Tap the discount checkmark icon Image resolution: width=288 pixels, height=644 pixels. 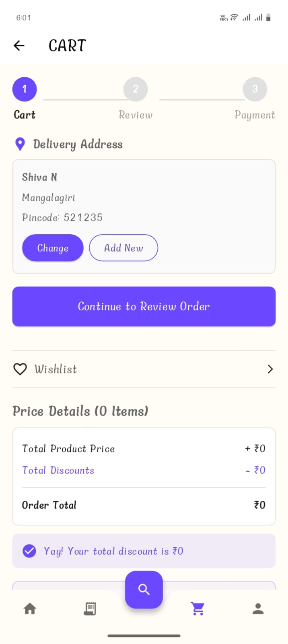[29, 551]
